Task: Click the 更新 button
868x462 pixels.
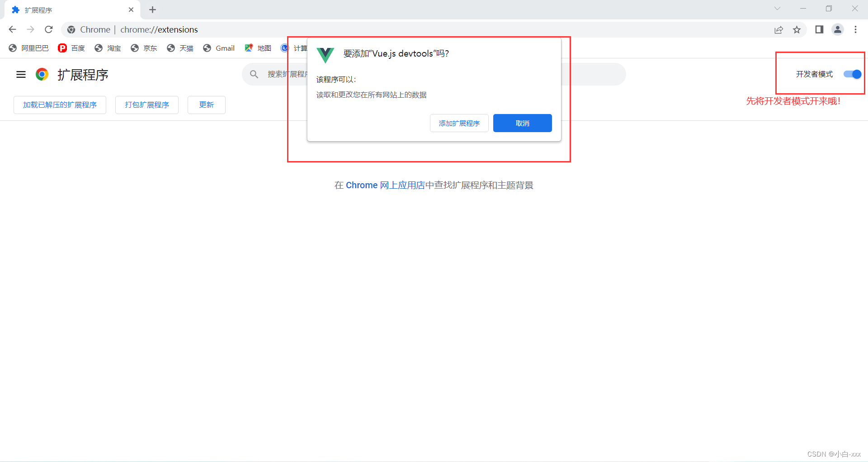Action: (207, 105)
